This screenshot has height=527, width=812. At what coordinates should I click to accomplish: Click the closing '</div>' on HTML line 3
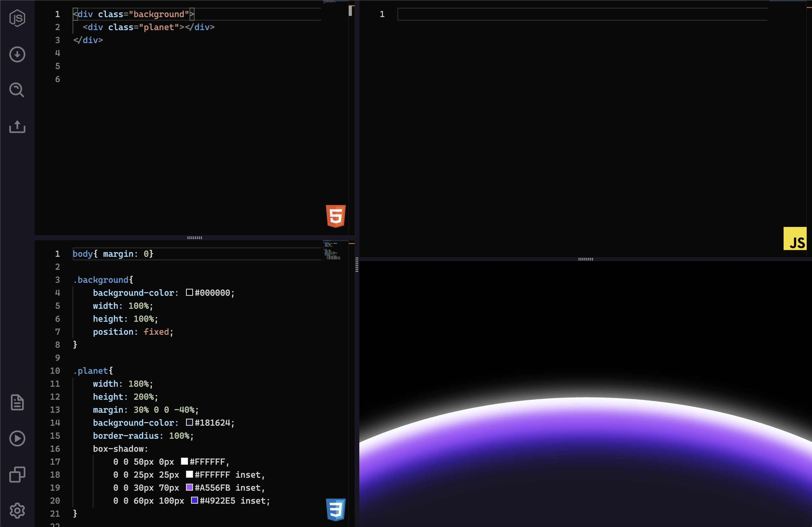[x=88, y=40]
